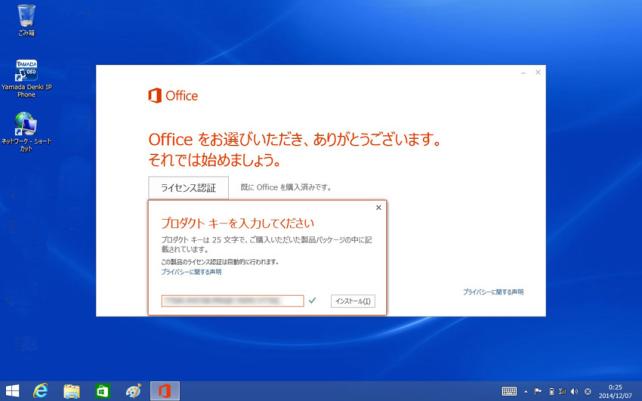This screenshot has width=642, height=401.
Task: Click the インストール(I) button
Action: pyautogui.click(x=353, y=301)
